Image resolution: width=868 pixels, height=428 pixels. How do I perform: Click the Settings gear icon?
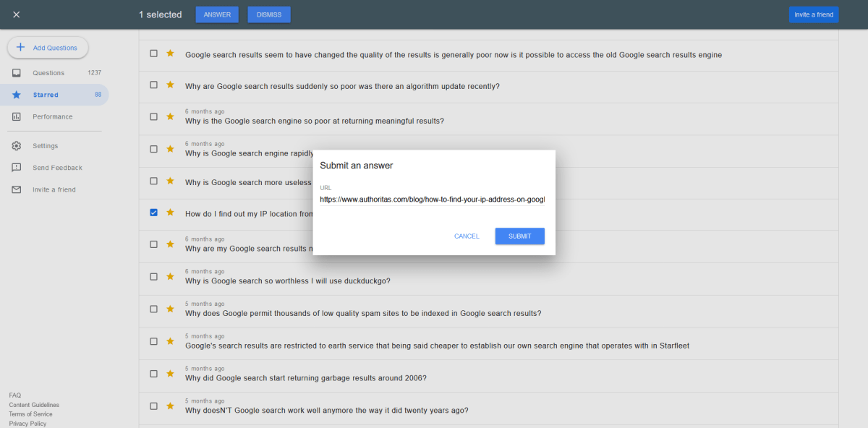tap(16, 146)
